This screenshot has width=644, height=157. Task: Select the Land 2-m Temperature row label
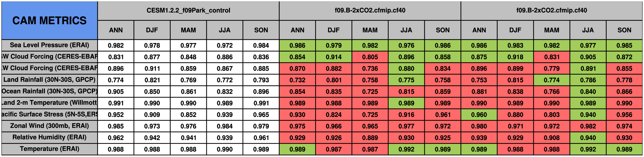pyautogui.click(x=49, y=103)
